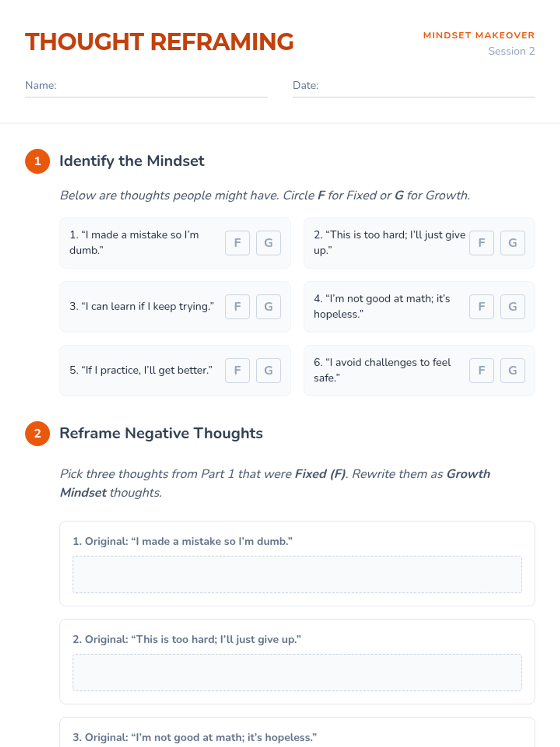Pick G for "If I practice" thought

pos(268,371)
